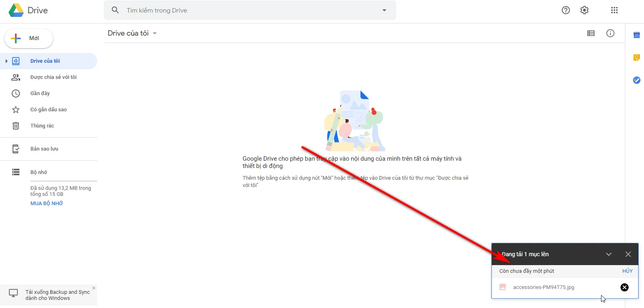Click the Google Drive logo
This screenshot has height=308, width=644.
(x=16, y=10)
